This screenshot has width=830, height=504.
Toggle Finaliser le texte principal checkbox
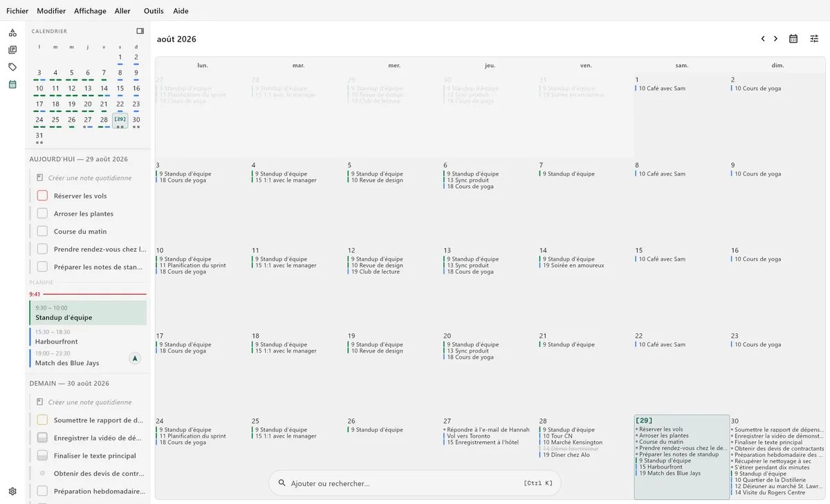(42, 456)
